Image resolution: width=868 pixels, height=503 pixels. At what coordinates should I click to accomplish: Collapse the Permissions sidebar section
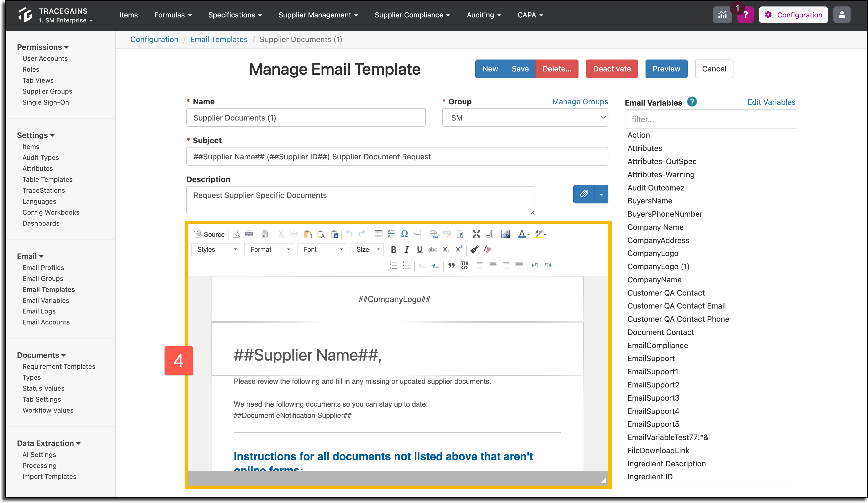pyautogui.click(x=43, y=47)
